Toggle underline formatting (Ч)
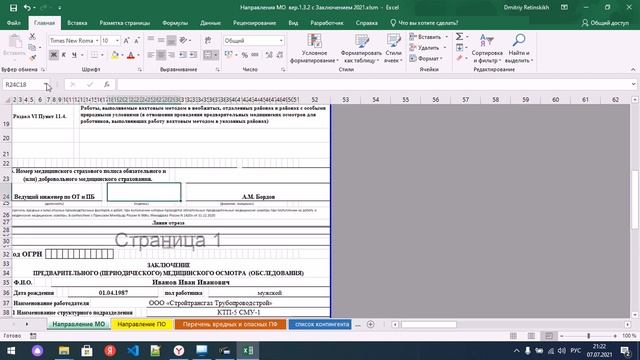 click(x=74, y=55)
